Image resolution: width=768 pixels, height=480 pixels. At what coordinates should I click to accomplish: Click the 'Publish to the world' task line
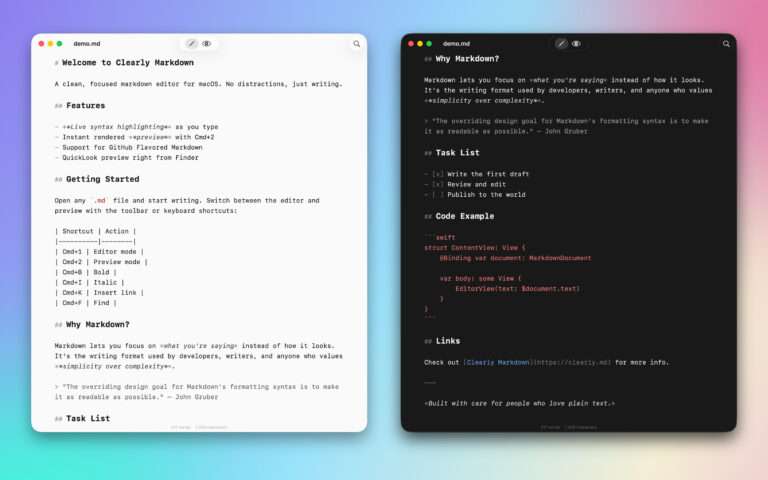475,195
